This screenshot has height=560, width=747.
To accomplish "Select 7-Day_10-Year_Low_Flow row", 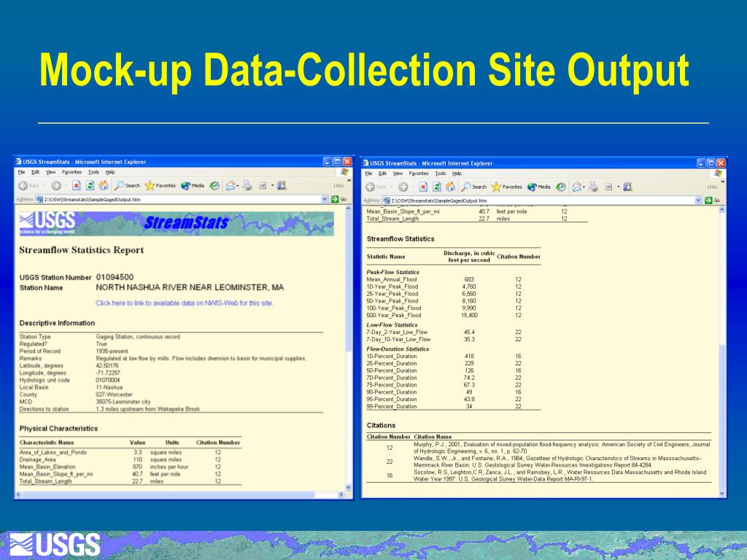I will point(453,340).
